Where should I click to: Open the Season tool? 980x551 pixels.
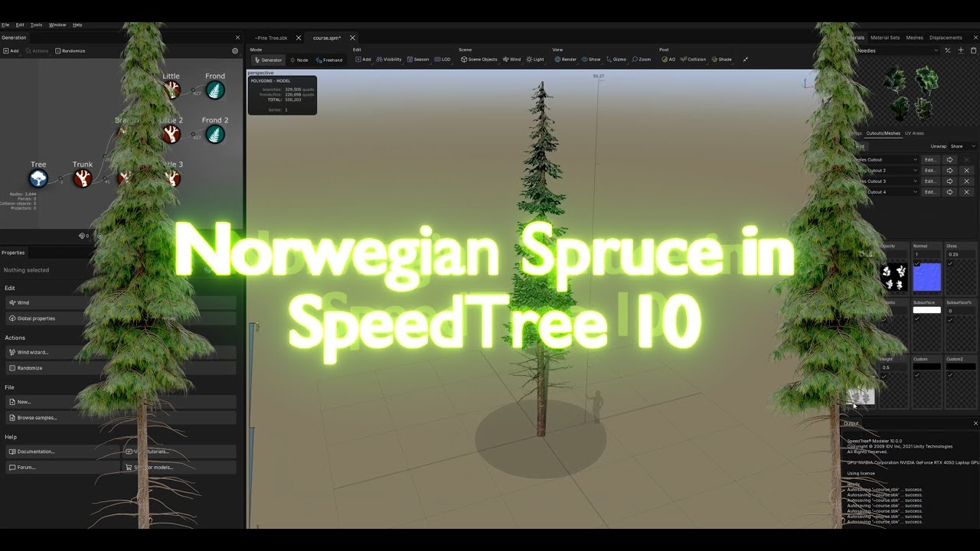(418, 59)
